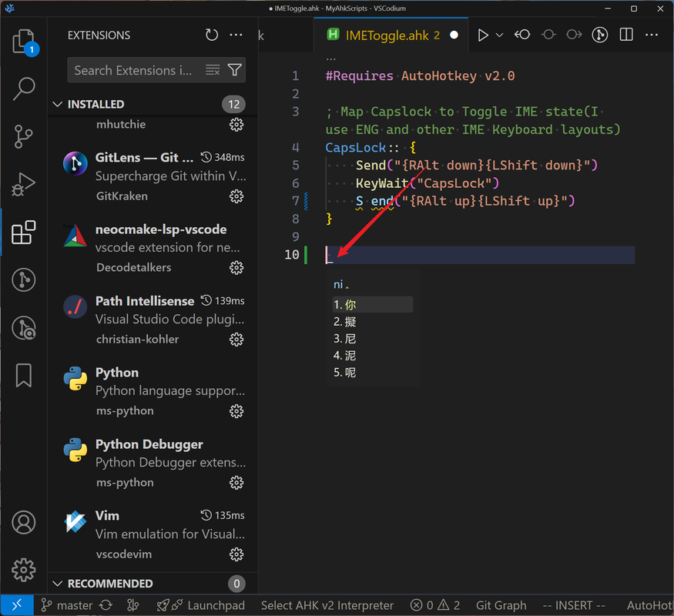Open remote window button in status bar
The image size is (674, 616).
[x=17, y=605]
